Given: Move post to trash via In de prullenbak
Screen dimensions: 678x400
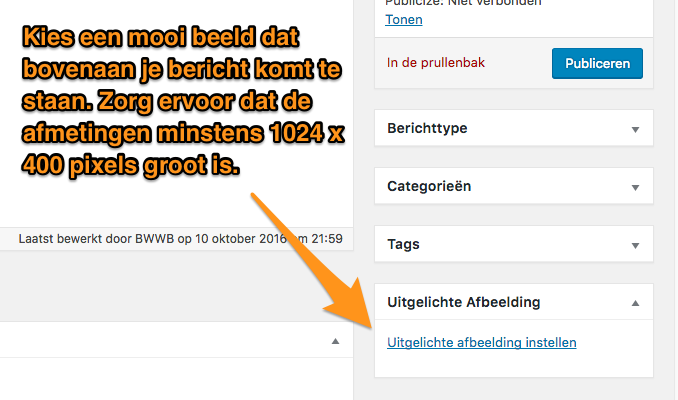Looking at the screenshot, I should [x=436, y=63].
